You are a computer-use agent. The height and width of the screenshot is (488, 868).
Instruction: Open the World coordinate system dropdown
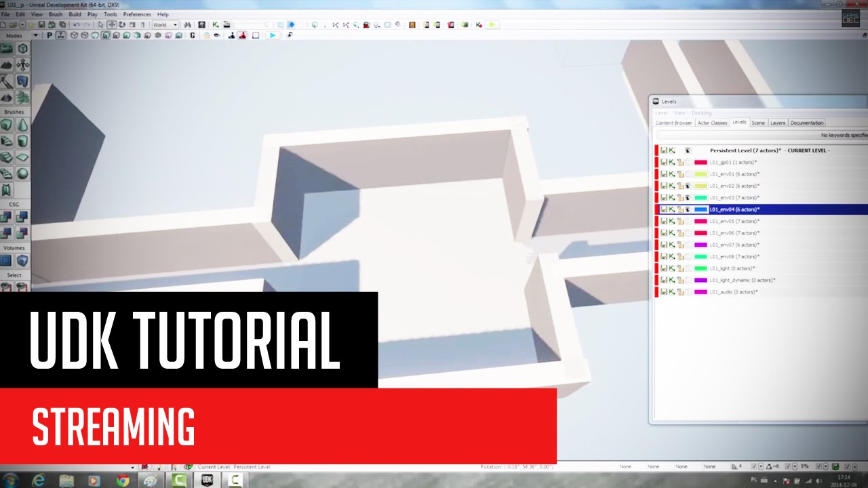click(165, 25)
